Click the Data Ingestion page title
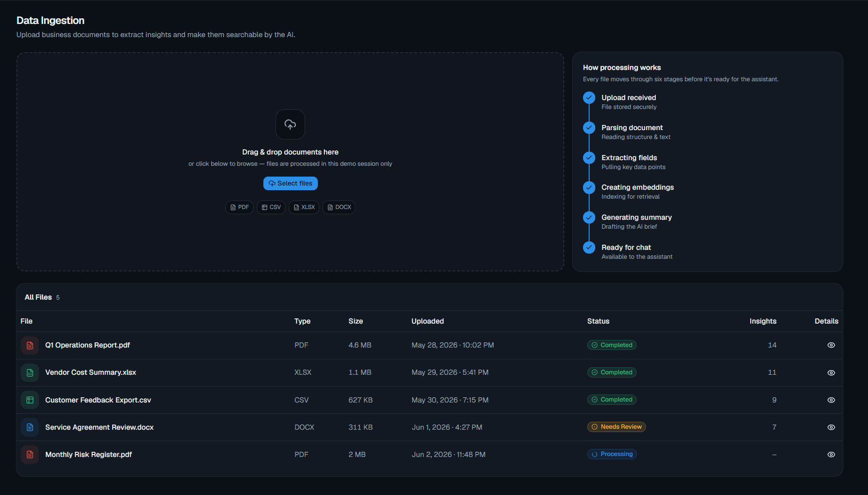The image size is (868, 495). click(x=50, y=21)
